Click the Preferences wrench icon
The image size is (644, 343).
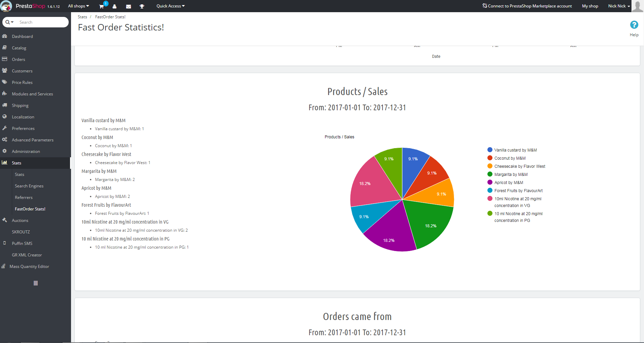click(x=5, y=128)
